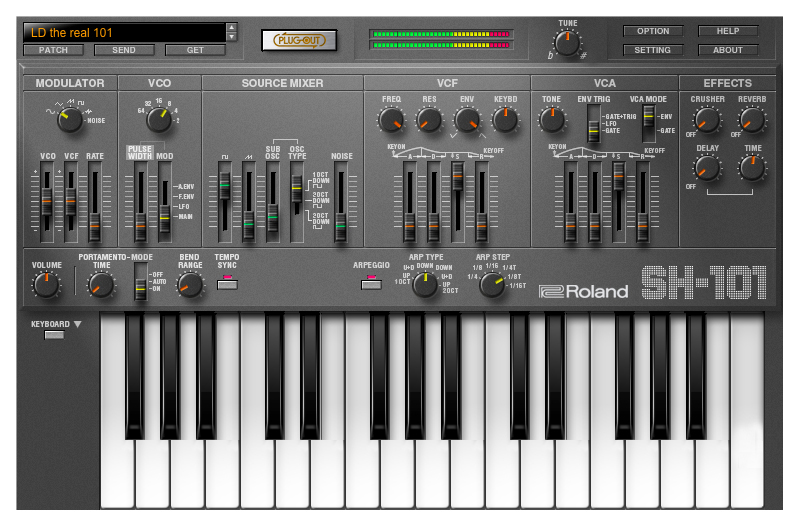800x530 pixels.
Task: Click the top output level meter
Action: (441, 34)
